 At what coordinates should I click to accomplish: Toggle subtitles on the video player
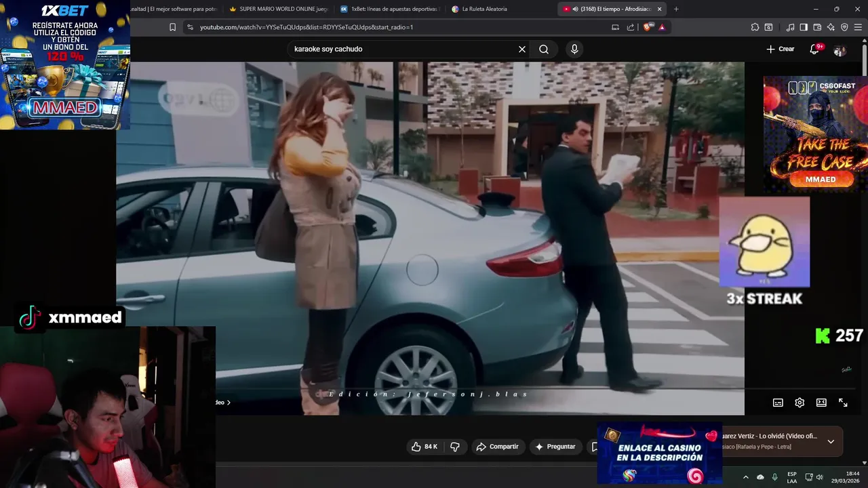tap(778, 403)
